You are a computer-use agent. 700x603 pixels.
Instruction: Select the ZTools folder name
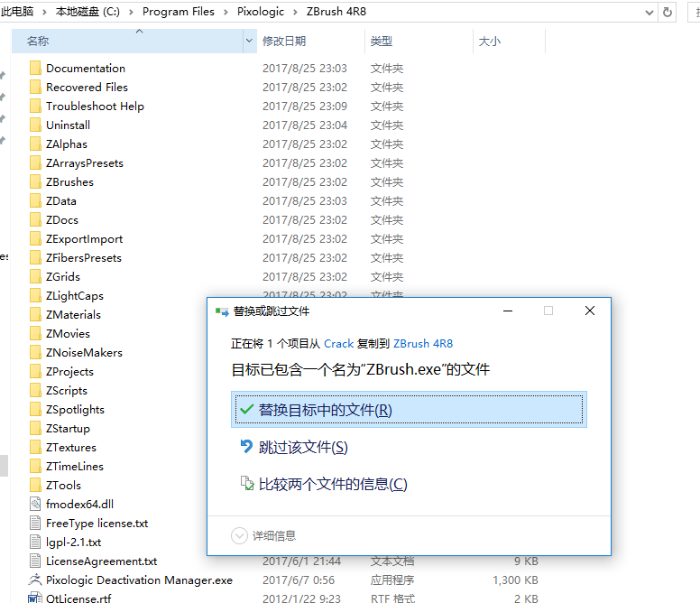click(x=63, y=485)
